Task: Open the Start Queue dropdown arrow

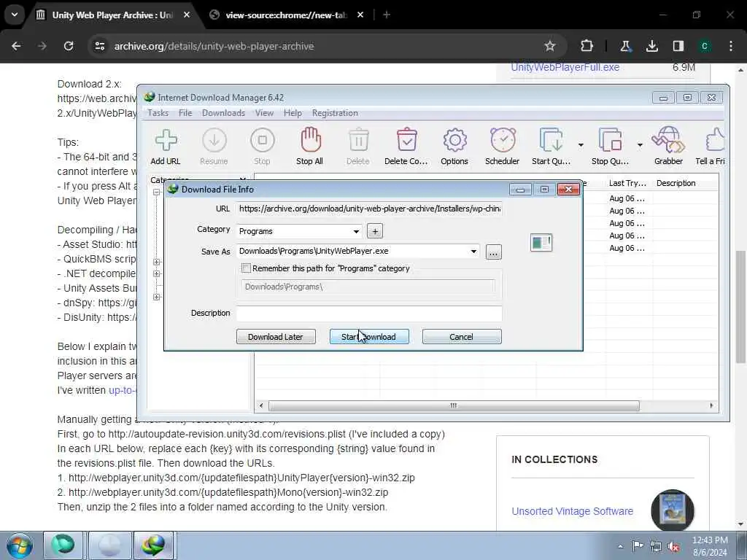Action: 581,145
